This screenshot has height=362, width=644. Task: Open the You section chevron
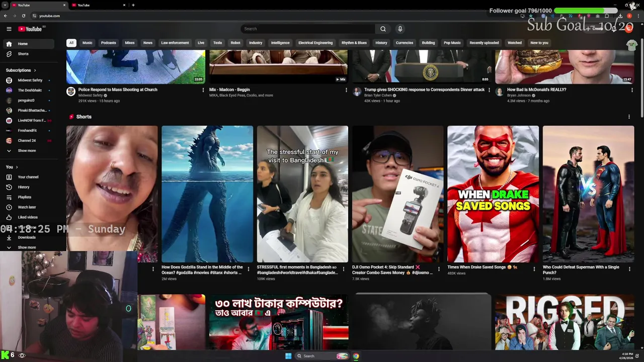tap(17, 167)
